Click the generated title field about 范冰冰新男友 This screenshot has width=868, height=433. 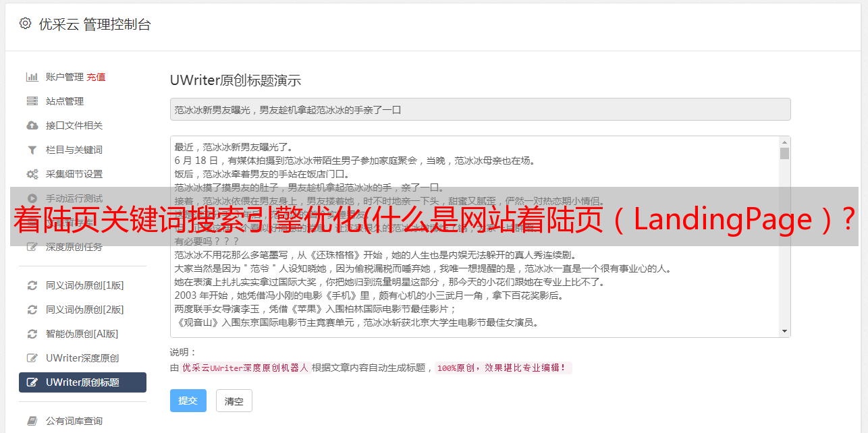coord(480,109)
